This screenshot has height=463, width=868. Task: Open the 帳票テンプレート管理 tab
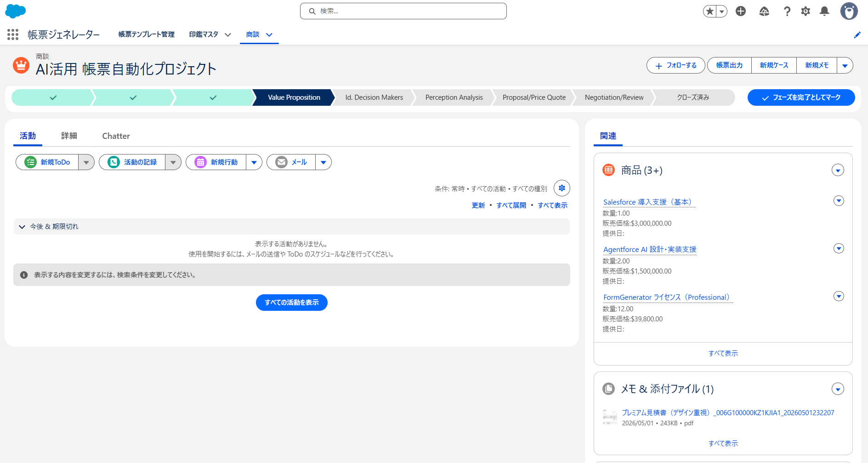point(147,34)
